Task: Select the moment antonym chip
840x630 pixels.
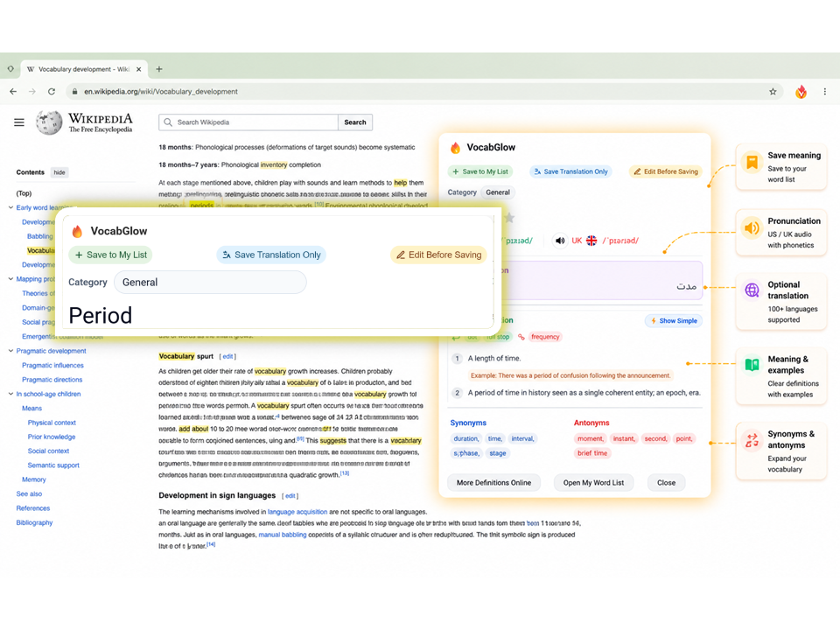Action: point(591,438)
